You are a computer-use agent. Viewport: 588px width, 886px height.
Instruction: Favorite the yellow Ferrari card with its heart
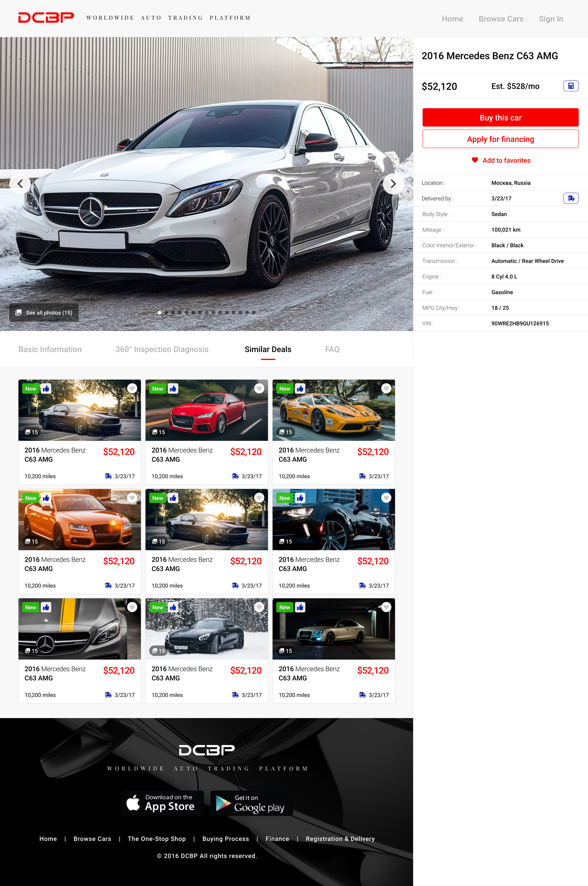(386, 389)
